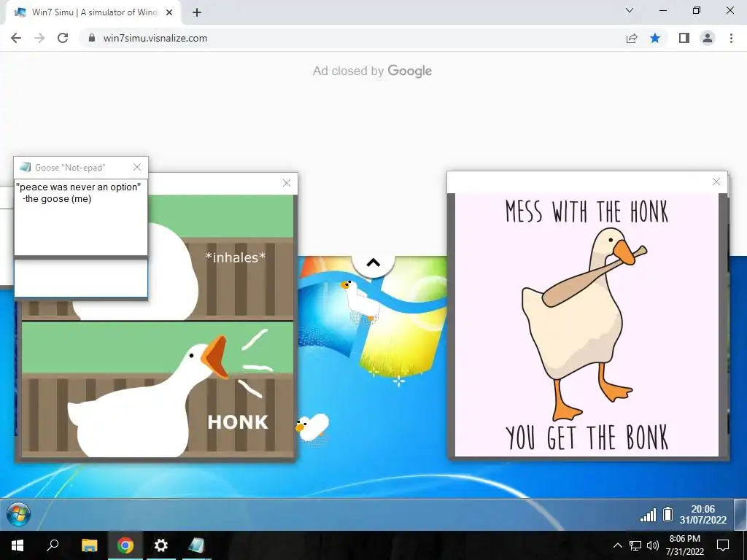Open the Windows notification center

(723, 545)
